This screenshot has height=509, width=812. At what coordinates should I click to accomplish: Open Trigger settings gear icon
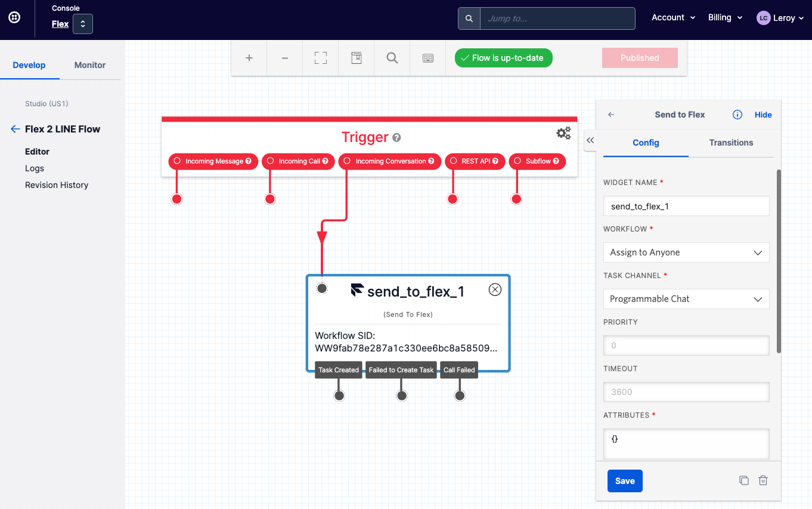(x=563, y=133)
